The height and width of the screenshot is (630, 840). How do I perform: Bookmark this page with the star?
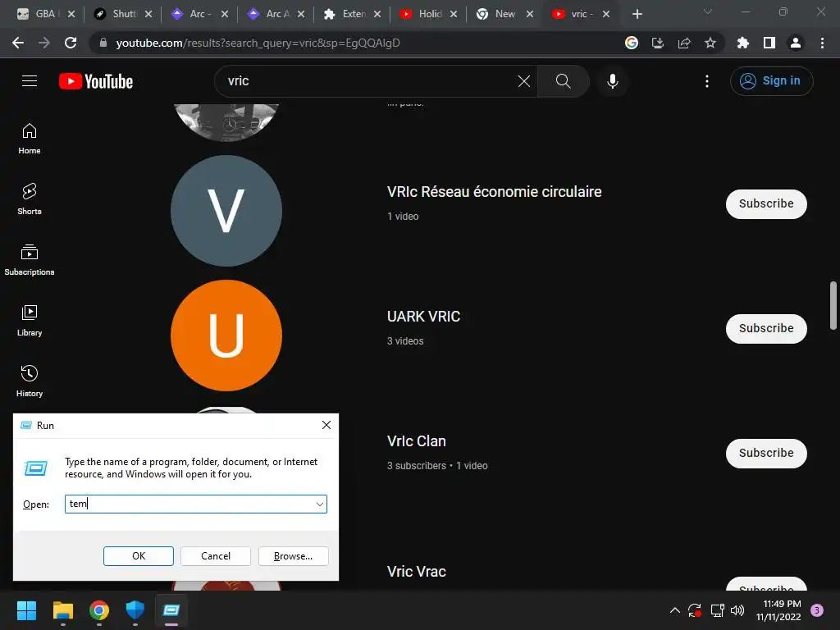(x=710, y=43)
